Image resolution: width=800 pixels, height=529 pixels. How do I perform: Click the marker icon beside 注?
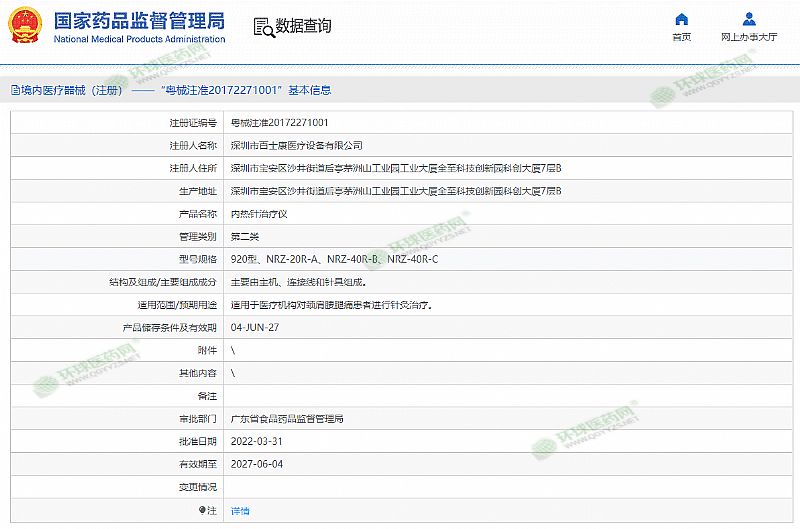click(200, 511)
